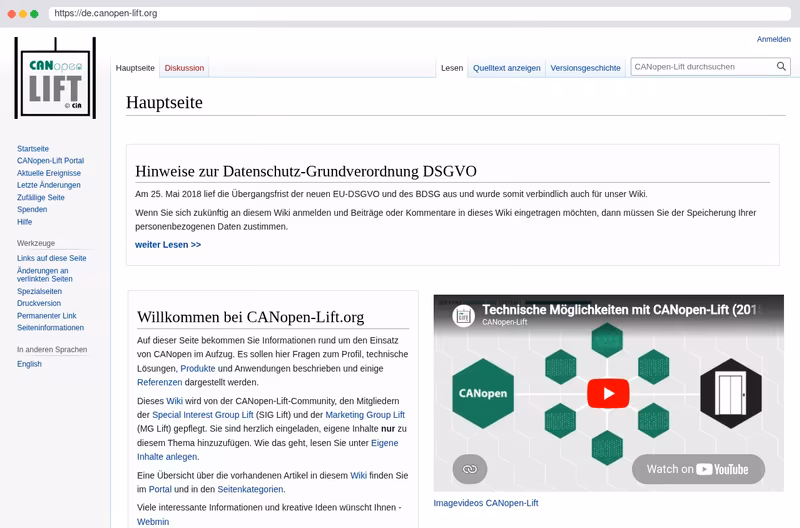
Task: Click the Anmelden login link
Action: pyautogui.click(x=773, y=39)
